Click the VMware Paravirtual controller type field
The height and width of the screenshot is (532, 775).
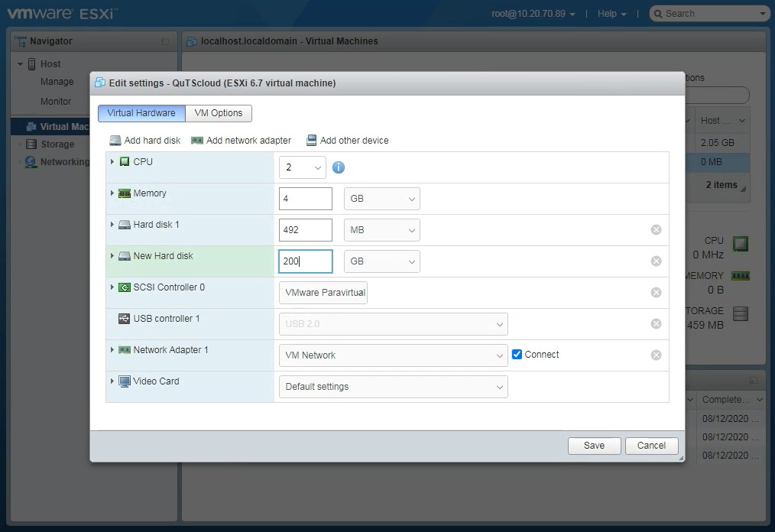point(323,293)
